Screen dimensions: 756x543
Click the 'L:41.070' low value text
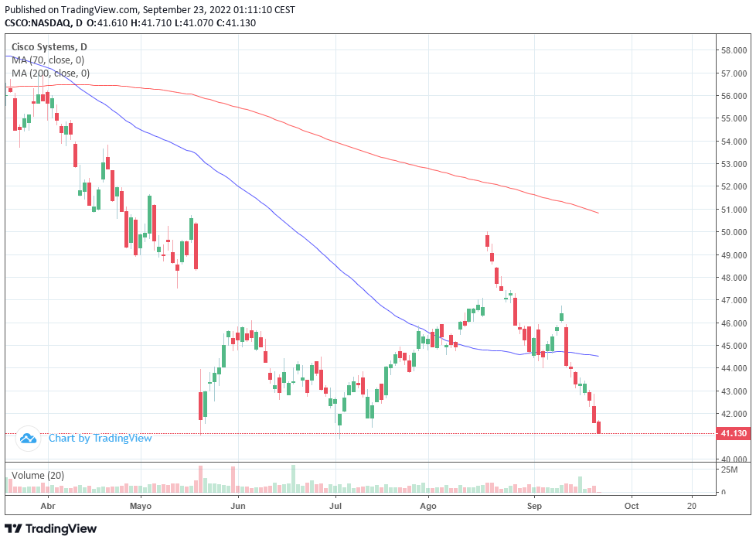click(x=194, y=22)
